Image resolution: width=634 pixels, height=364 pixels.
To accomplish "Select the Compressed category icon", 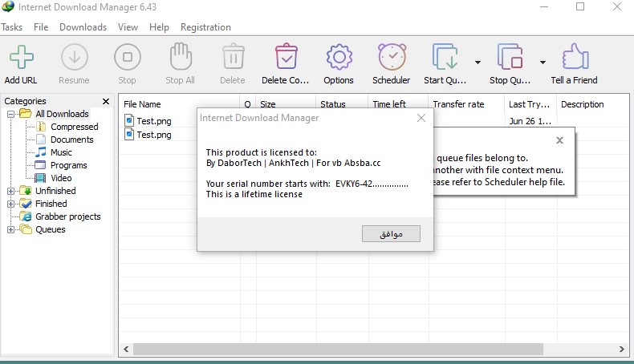I will [x=41, y=127].
